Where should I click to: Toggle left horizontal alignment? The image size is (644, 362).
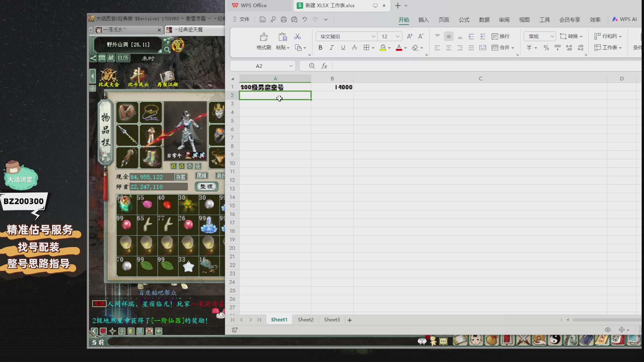click(437, 48)
